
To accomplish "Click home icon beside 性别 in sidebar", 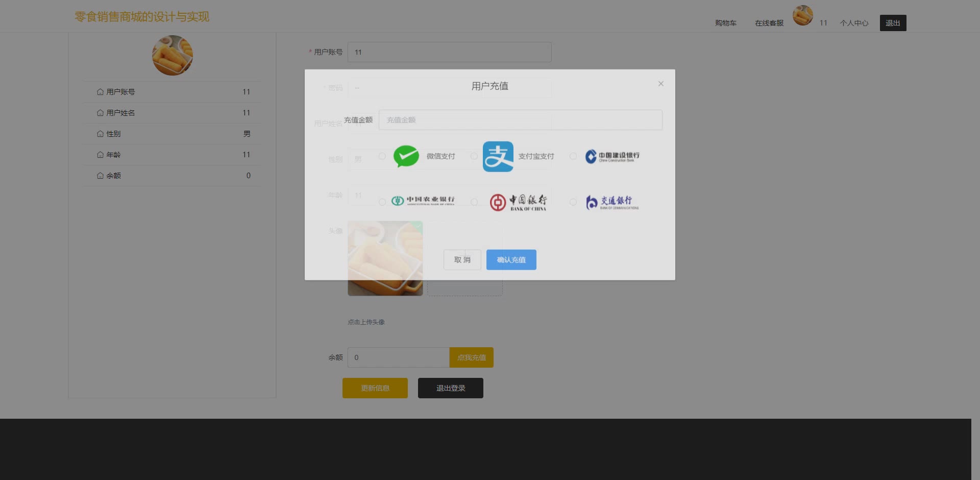I will [100, 134].
